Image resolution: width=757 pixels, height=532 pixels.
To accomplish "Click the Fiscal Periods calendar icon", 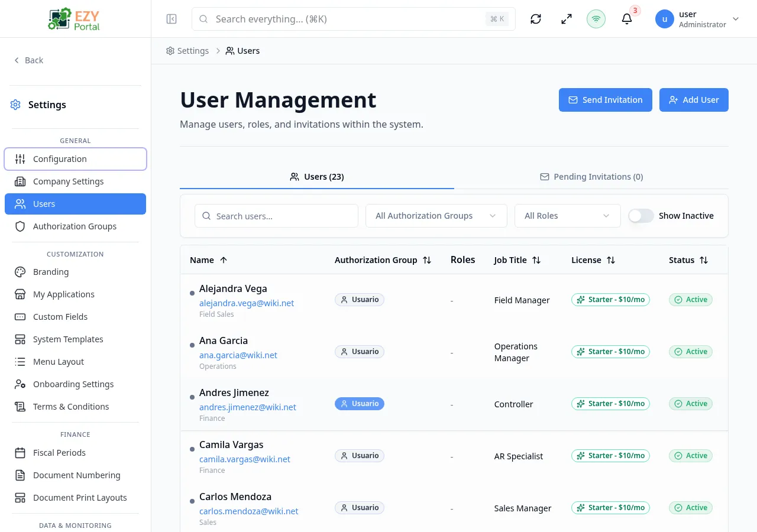I will (x=20, y=453).
